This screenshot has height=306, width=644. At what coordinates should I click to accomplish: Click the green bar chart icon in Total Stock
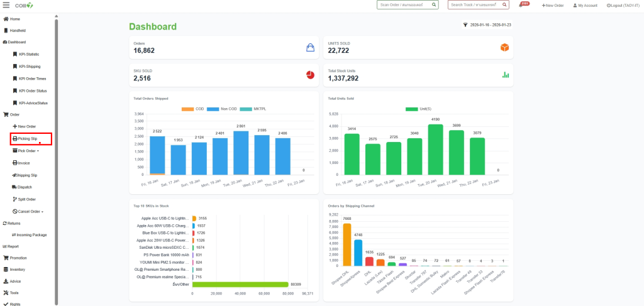tap(505, 75)
